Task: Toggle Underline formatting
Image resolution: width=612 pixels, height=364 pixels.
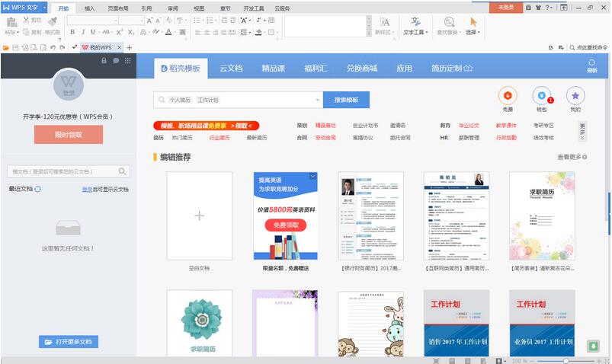Action: point(93,32)
